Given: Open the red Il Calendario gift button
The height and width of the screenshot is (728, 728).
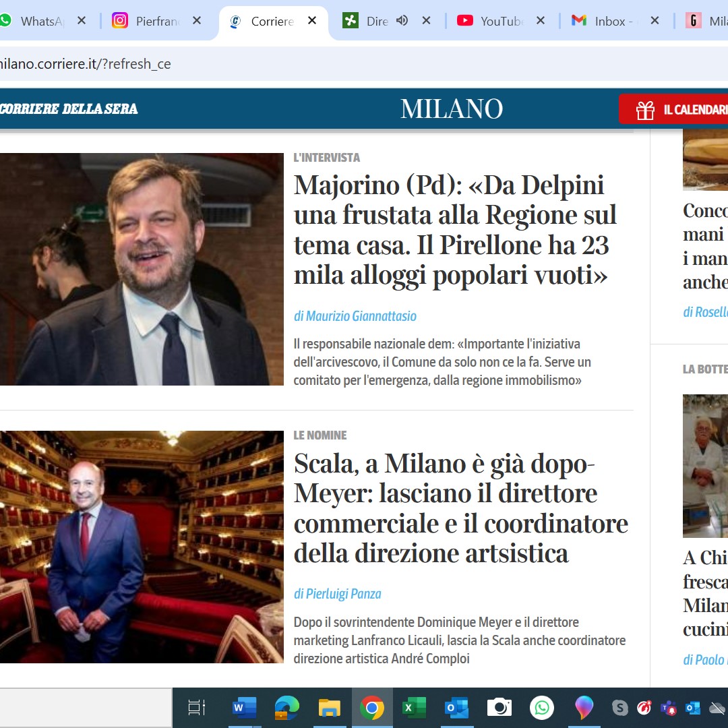Looking at the screenshot, I should pyautogui.click(x=673, y=110).
